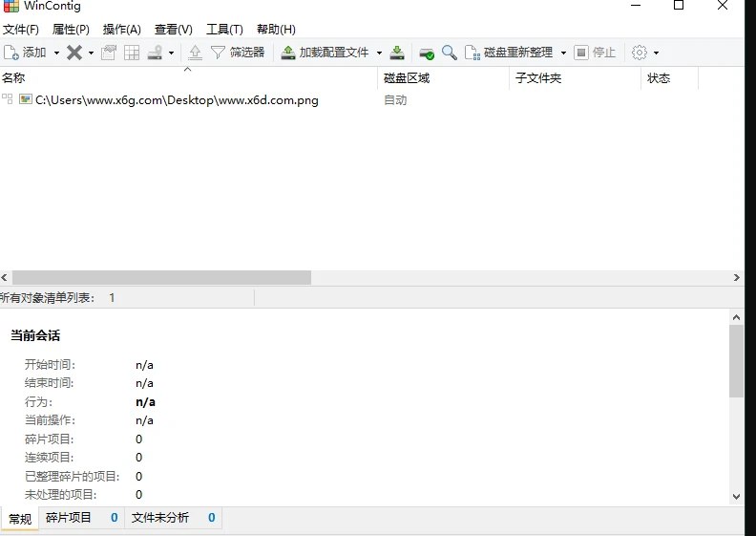The width and height of the screenshot is (756, 536).
Task: Click the horizontal scrollbar thumb
Action: coord(161,277)
